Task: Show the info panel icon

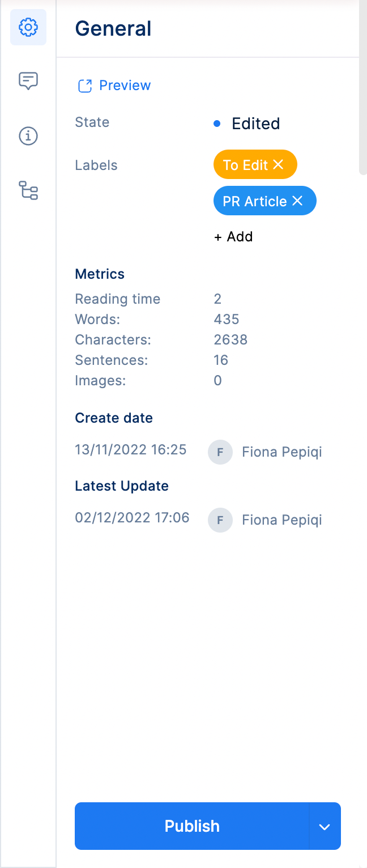Action: (x=28, y=136)
